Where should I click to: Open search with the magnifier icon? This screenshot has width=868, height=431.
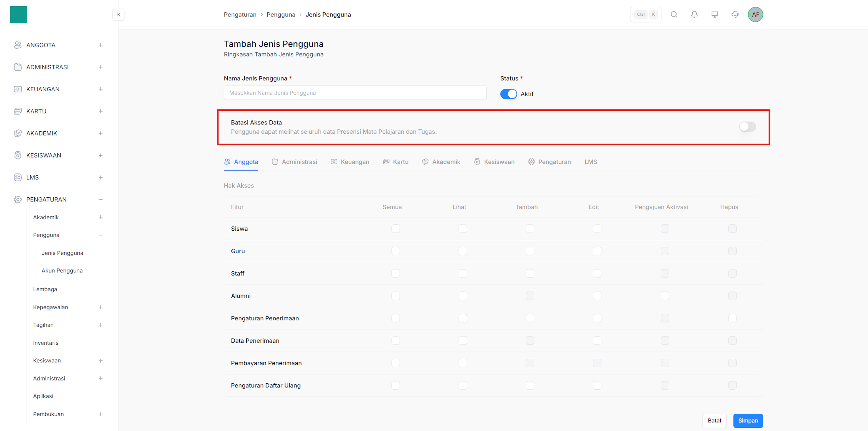674,14
